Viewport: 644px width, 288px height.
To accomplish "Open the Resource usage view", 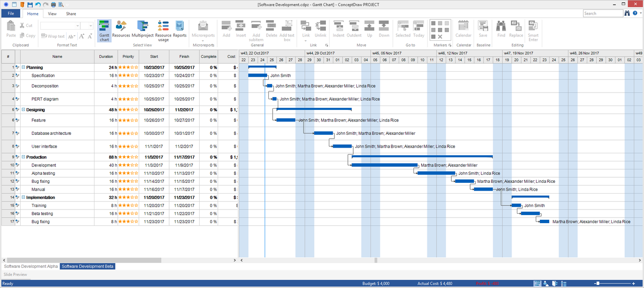I will click(x=163, y=31).
